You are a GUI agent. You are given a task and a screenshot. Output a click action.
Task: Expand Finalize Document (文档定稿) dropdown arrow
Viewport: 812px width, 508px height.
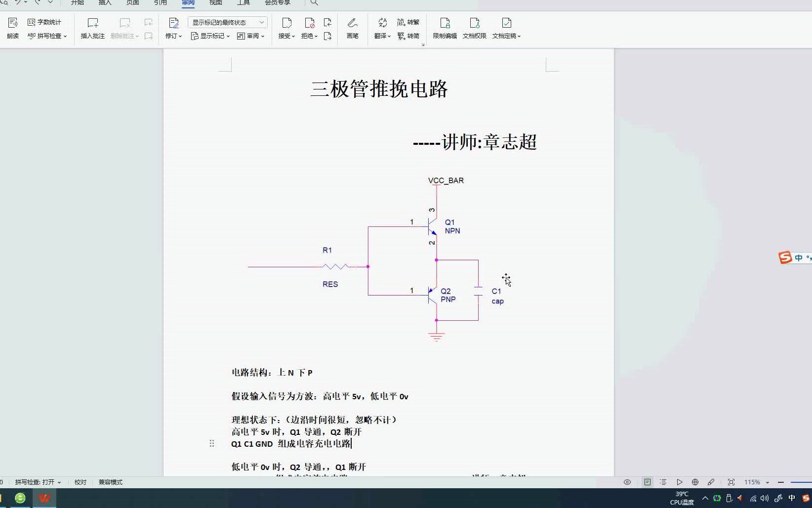point(519,37)
